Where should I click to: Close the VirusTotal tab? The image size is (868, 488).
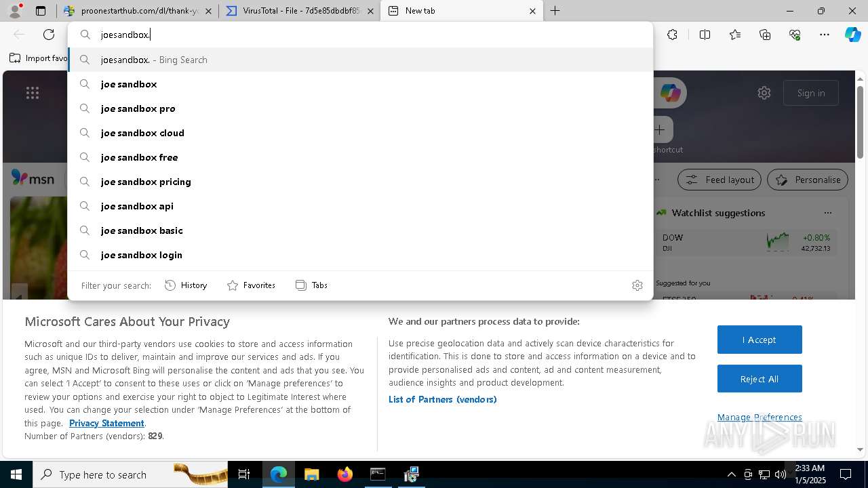pyautogui.click(x=370, y=11)
